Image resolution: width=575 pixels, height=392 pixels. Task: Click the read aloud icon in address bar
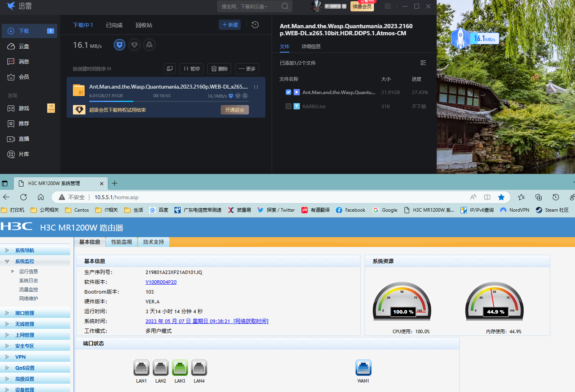point(473,197)
